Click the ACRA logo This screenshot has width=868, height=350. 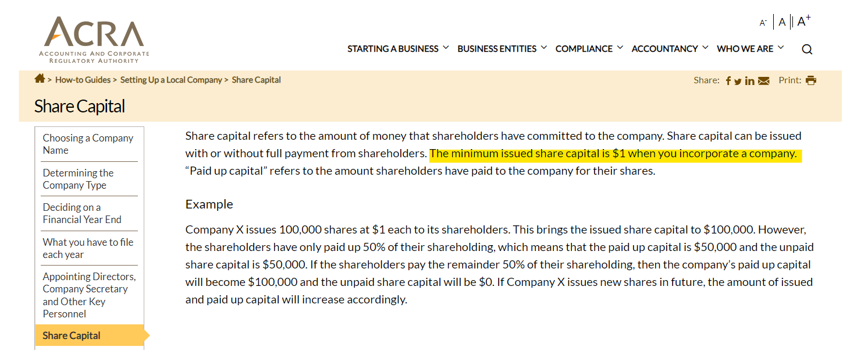point(94,40)
